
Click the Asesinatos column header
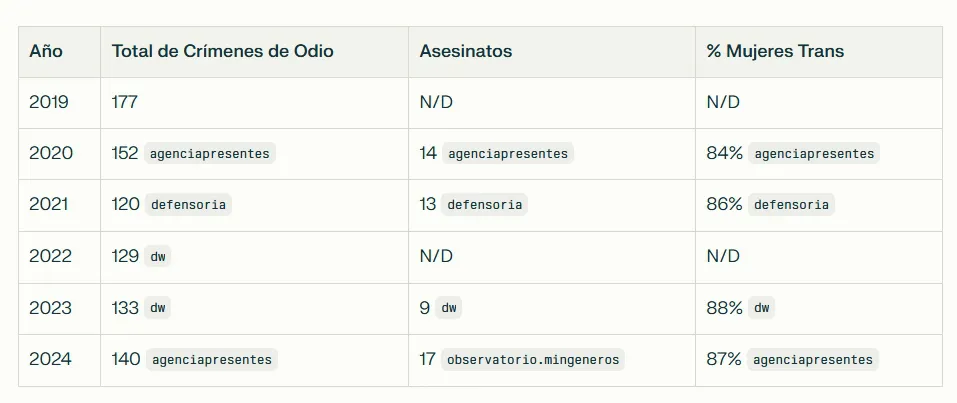[465, 52]
